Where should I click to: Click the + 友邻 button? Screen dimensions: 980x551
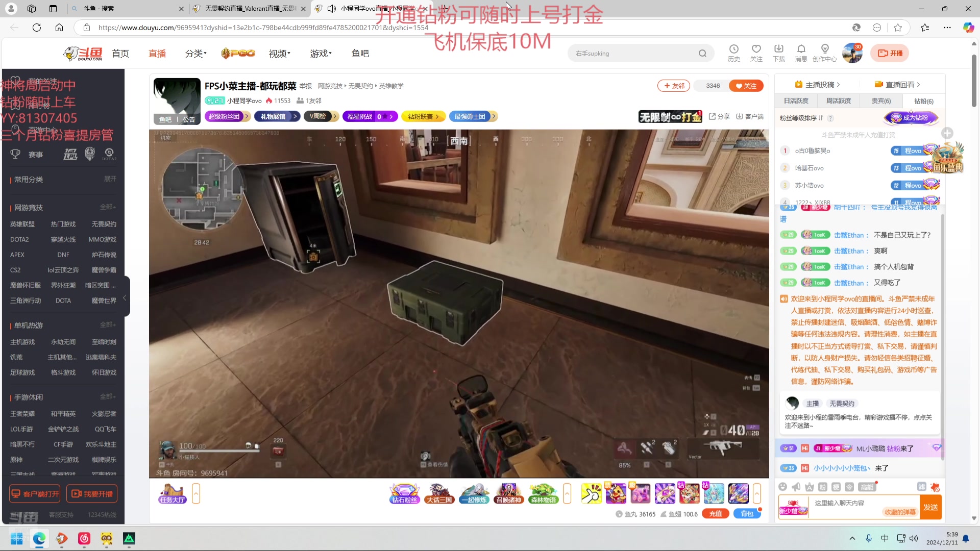click(x=674, y=86)
